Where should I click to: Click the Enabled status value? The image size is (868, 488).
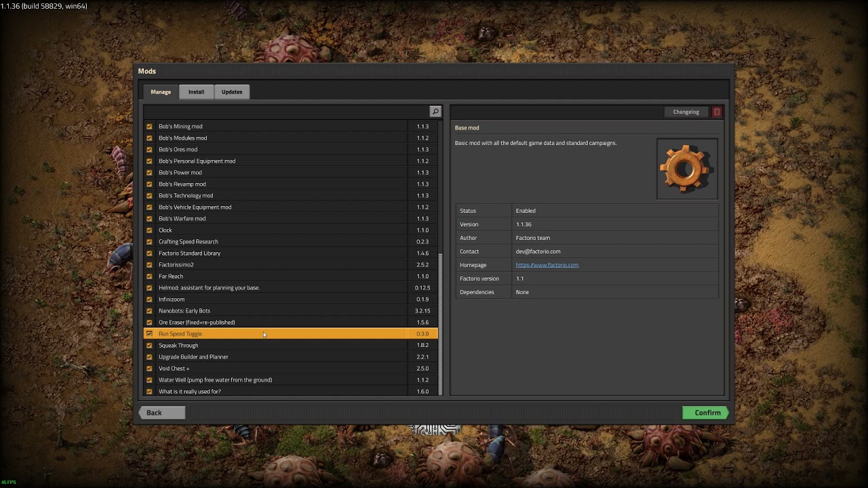click(526, 211)
